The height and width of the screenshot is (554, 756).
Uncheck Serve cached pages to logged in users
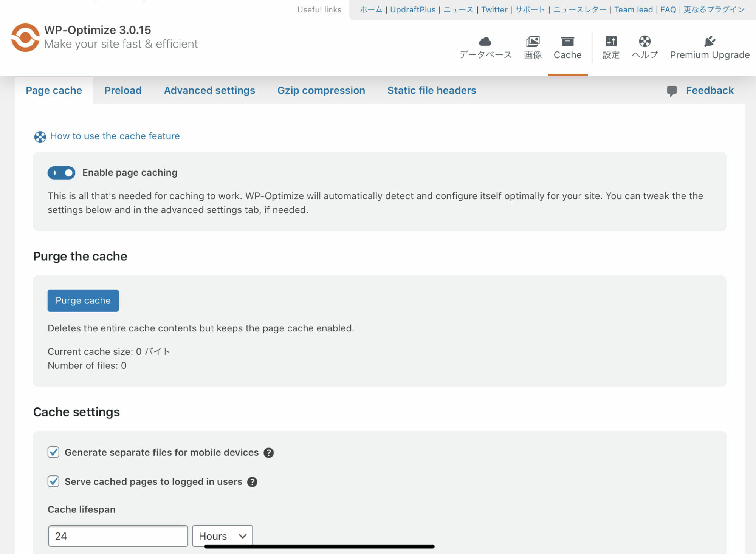pyautogui.click(x=53, y=481)
